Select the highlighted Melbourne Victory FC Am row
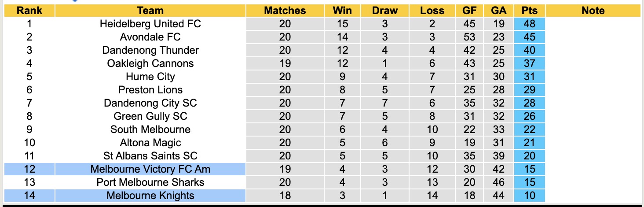 pyautogui.click(x=150, y=169)
